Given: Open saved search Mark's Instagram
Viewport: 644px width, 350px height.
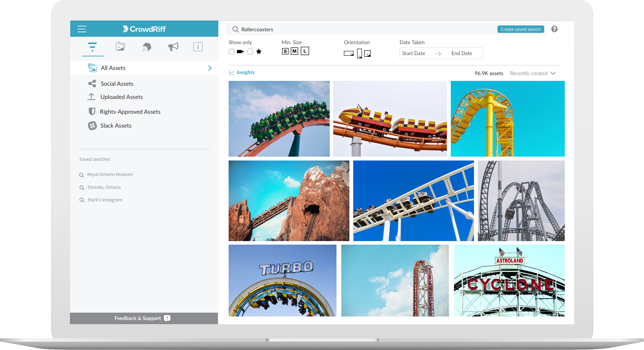Looking at the screenshot, I should pos(105,200).
